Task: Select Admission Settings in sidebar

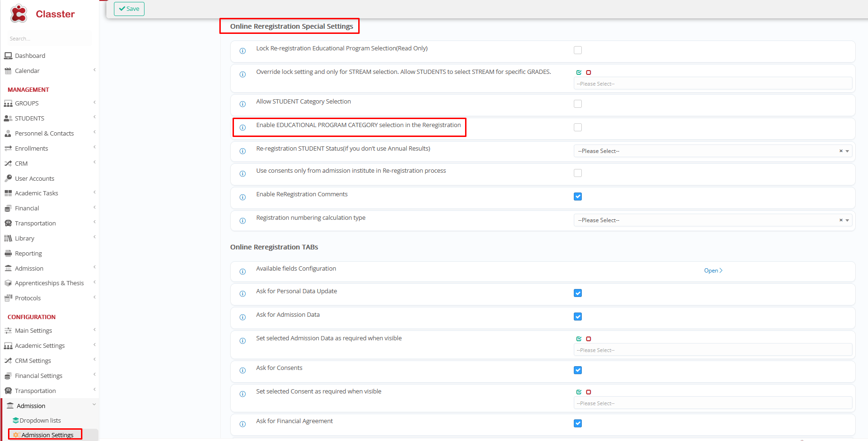Action: 47,435
